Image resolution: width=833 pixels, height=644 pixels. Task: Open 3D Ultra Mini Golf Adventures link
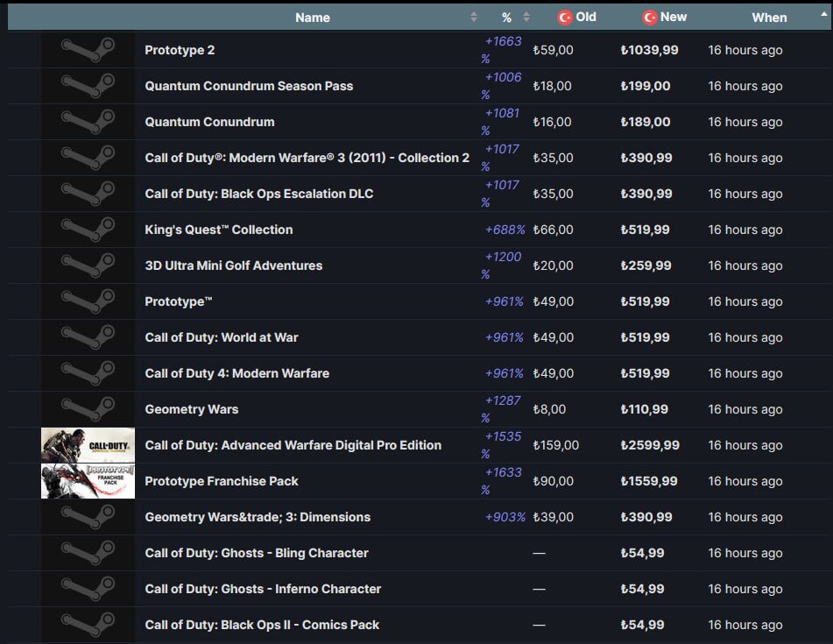click(233, 265)
